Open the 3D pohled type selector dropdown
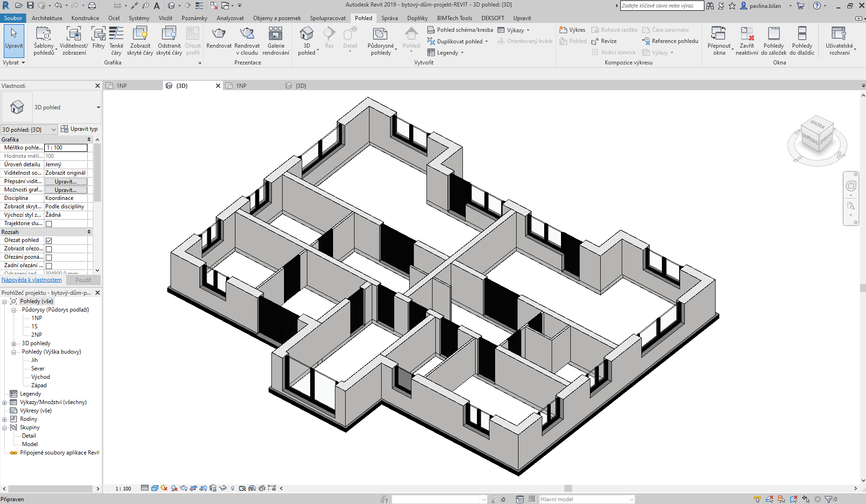The width and height of the screenshot is (866, 504). (x=98, y=107)
